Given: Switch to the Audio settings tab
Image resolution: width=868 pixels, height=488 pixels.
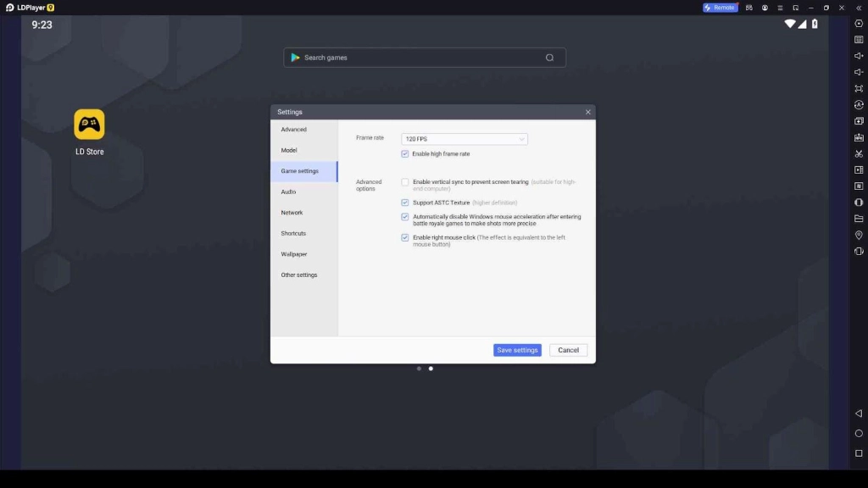Looking at the screenshot, I should pyautogui.click(x=289, y=192).
